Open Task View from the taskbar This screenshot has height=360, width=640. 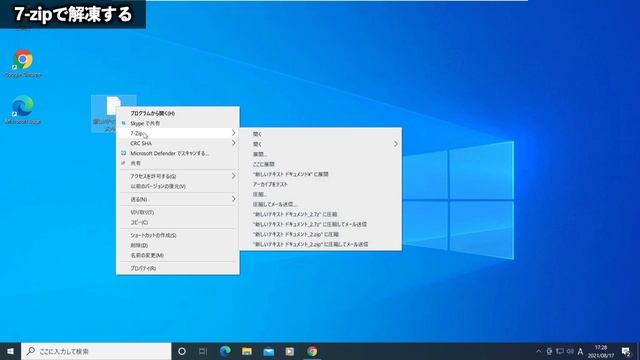(x=203, y=351)
